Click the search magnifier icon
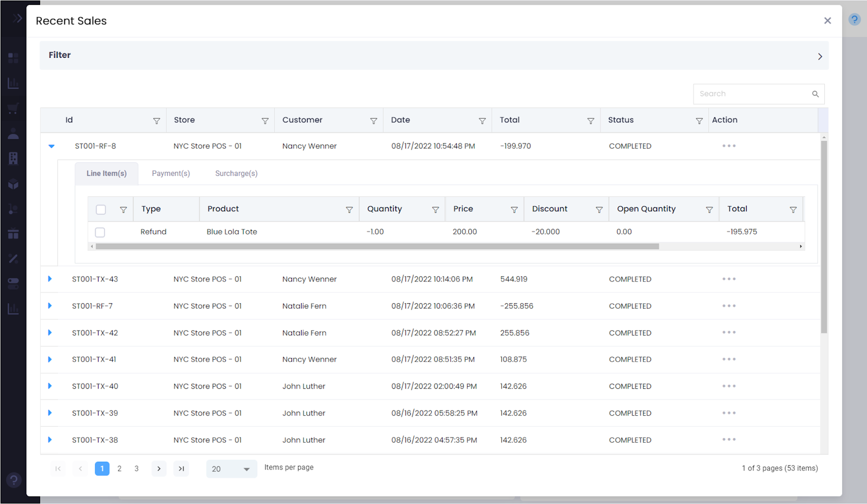 (x=815, y=94)
